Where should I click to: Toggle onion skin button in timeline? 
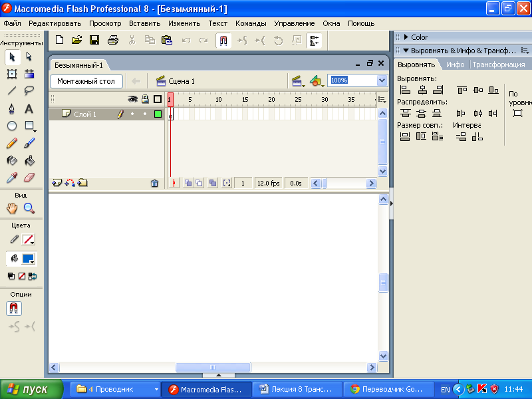click(188, 184)
